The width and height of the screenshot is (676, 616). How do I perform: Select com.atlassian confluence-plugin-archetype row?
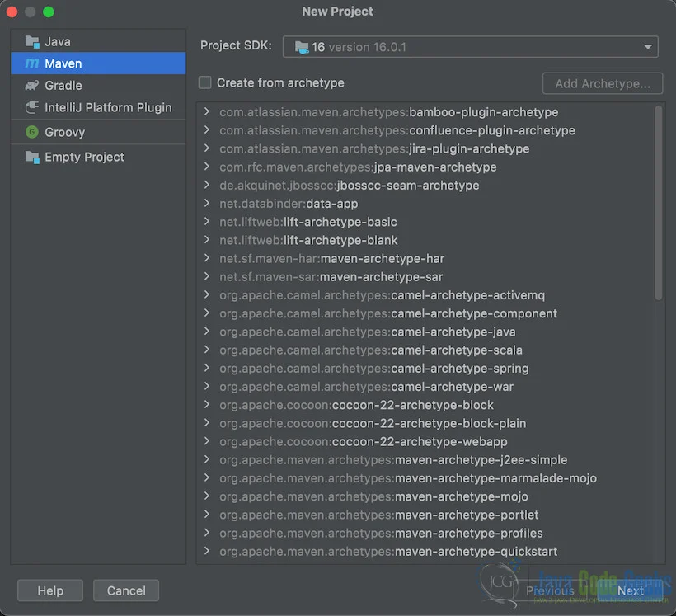(x=427, y=130)
